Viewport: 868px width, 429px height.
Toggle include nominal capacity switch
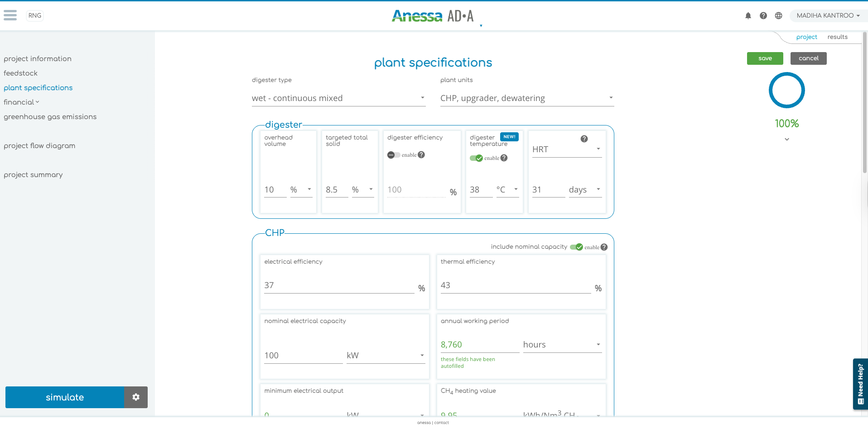pyautogui.click(x=576, y=247)
